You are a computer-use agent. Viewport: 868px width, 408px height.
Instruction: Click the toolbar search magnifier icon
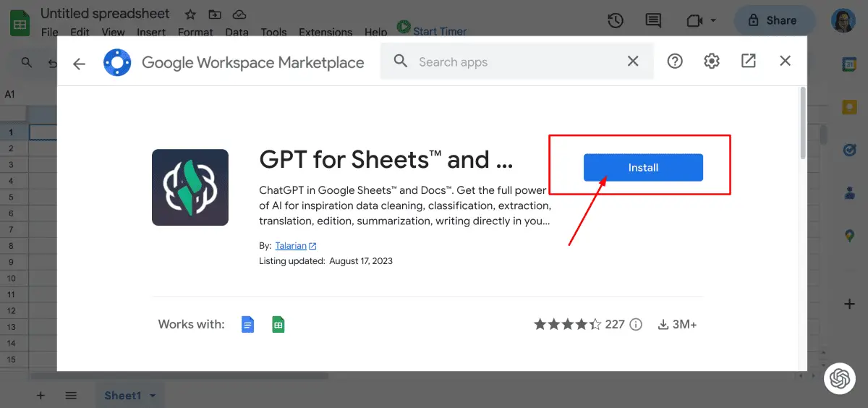(x=27, y=63)
